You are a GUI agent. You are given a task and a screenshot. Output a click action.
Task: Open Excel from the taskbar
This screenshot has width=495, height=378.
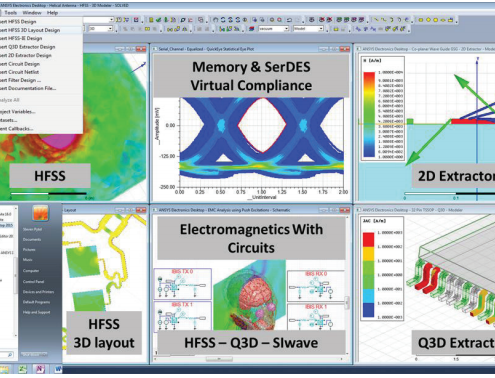[x=23, y=369]
